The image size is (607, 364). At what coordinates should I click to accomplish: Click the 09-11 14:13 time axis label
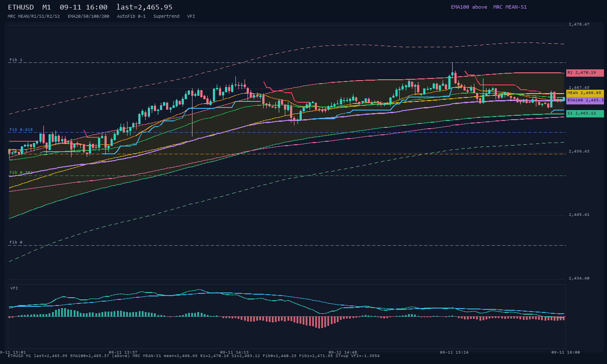(235, 352)
